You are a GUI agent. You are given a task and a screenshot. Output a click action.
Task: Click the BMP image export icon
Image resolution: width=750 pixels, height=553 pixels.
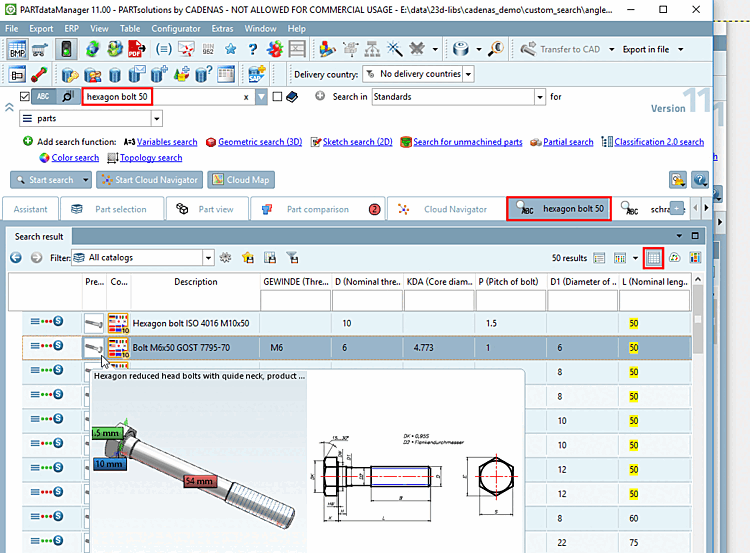coord(18,48)
